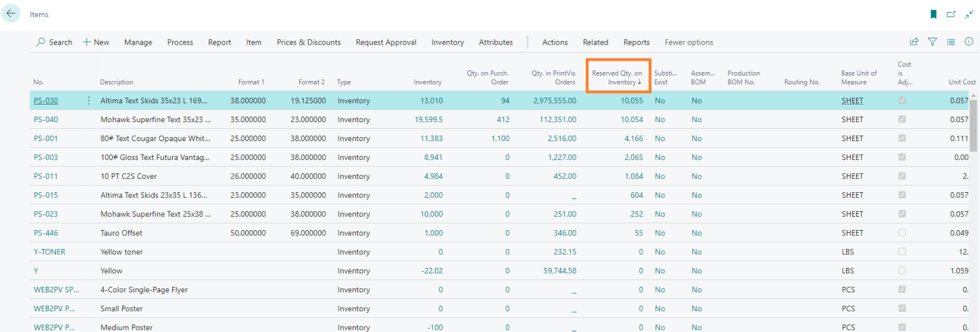Screen dimensions: 980x332
Task: Open row options menu for PS-030
Action: [88, 101]
